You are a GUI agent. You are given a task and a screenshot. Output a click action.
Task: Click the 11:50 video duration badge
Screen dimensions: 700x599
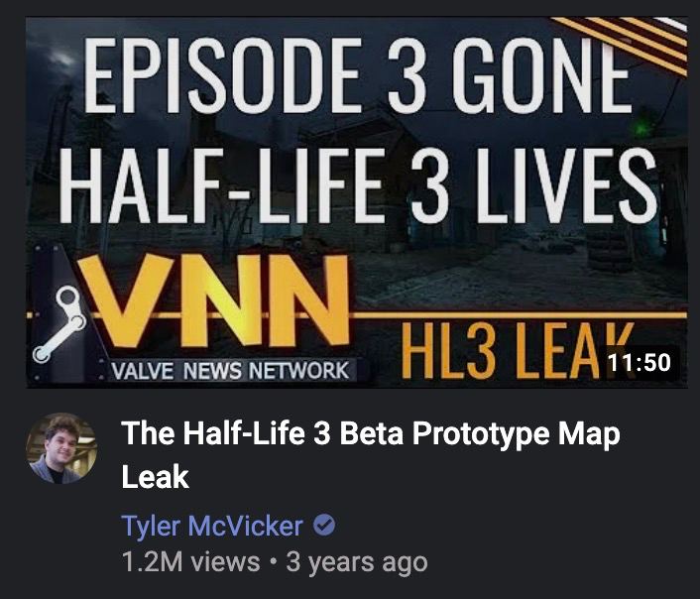(x=640, y=362)
